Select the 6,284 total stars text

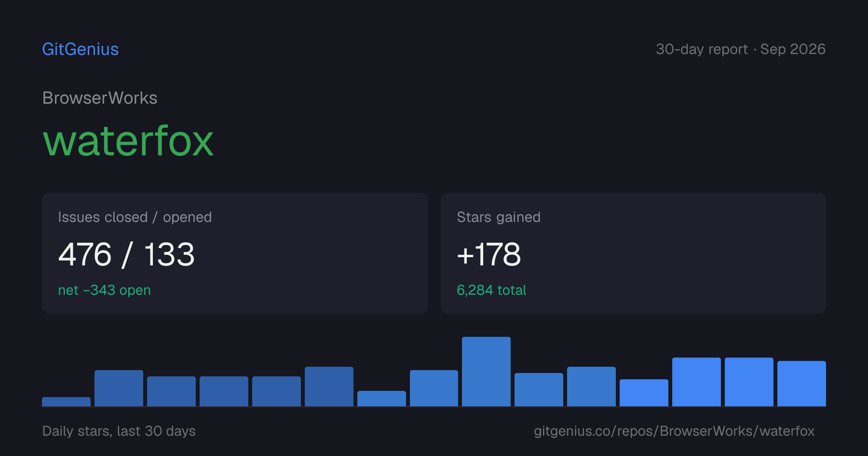(491, 290)
